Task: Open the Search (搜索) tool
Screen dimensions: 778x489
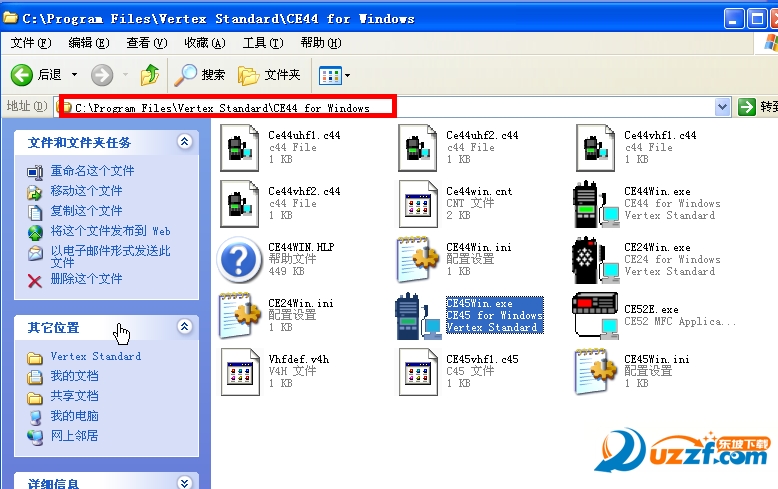Action: [x=199, y=75]
